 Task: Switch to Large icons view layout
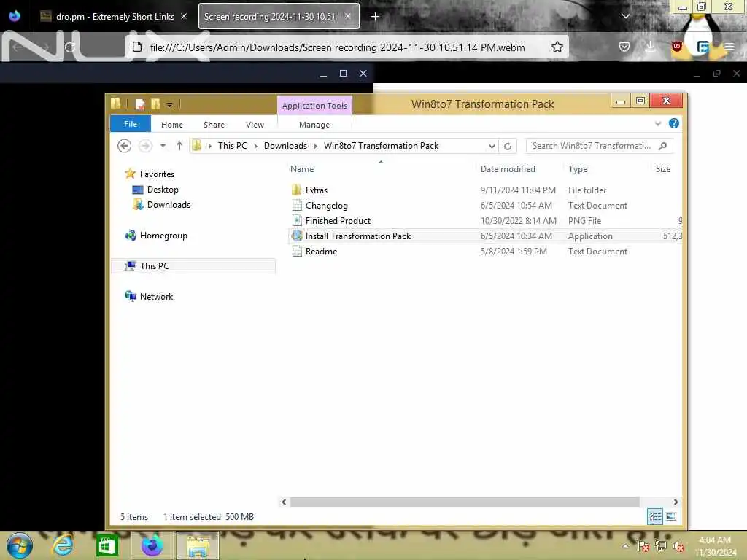(671, 517)
